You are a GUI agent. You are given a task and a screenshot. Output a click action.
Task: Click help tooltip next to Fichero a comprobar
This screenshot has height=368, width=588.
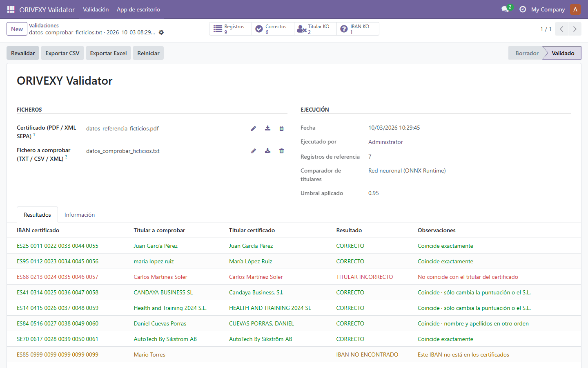coord(66,157)
